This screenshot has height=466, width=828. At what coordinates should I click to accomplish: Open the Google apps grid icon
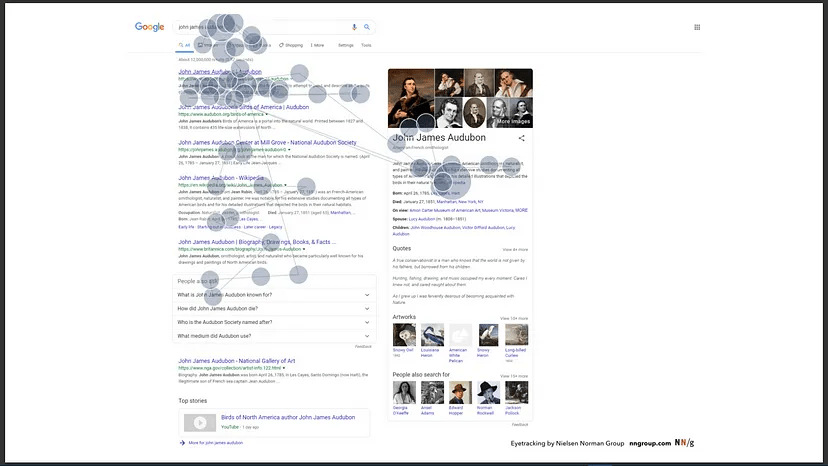pyautogui.click(x=697, y=27)
